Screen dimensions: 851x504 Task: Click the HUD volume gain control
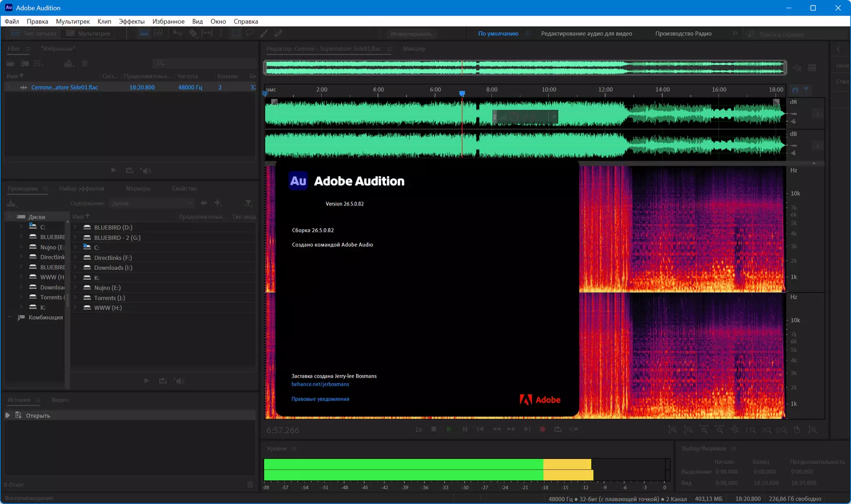click(x=525, y=117)
